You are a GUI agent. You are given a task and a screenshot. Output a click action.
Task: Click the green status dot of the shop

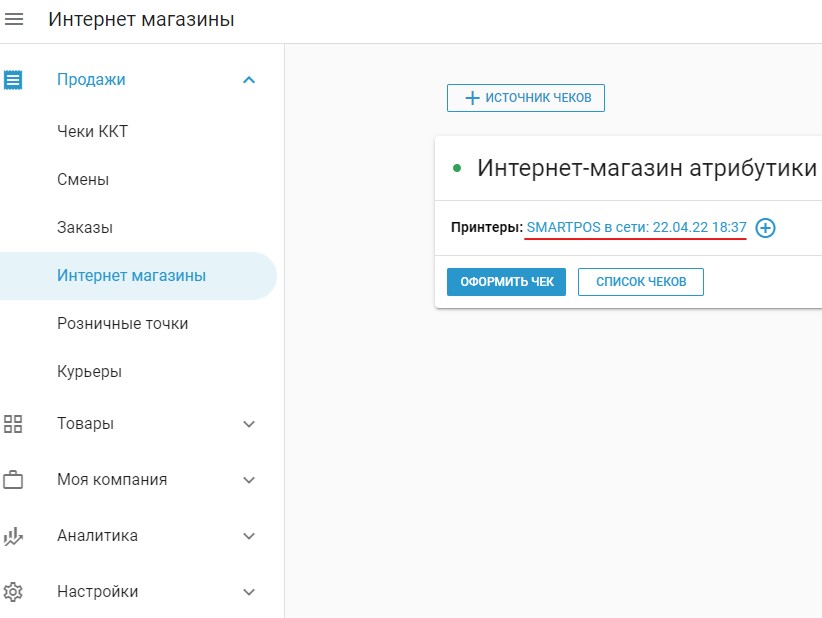(457, 168)
